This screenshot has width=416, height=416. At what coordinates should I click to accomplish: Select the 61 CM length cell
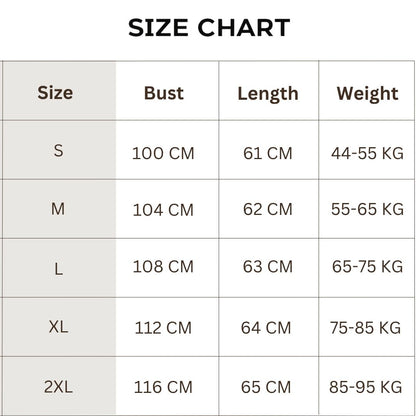pos(268,154)
